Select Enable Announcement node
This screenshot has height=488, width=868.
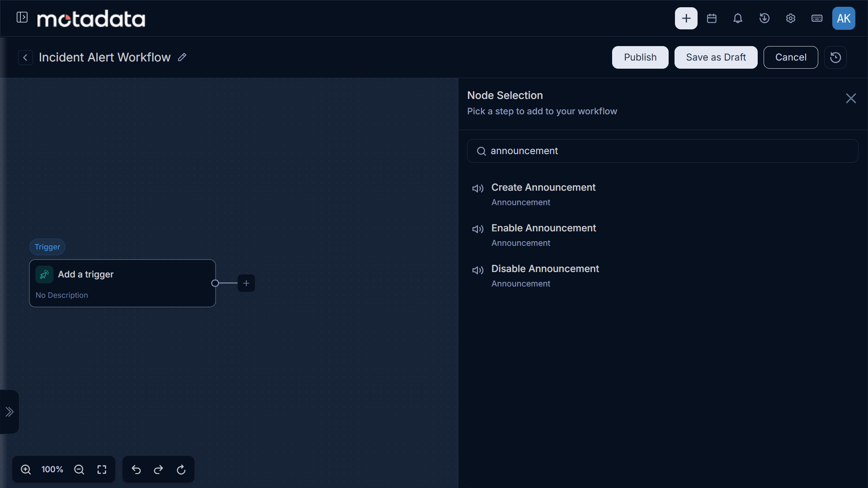(x=662, y=235)
